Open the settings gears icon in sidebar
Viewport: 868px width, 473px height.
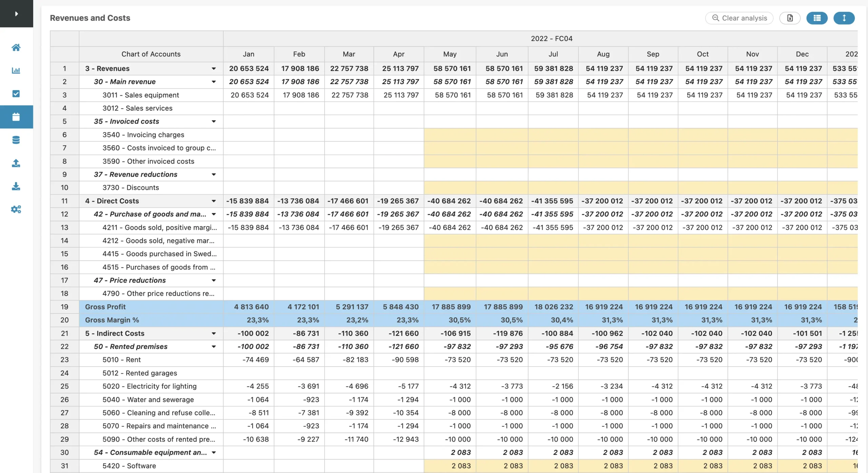16,209
